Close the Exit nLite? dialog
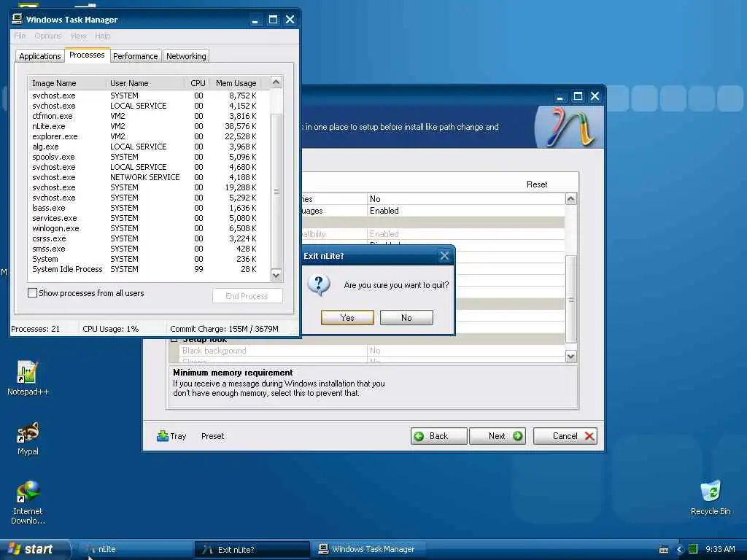 444,256
